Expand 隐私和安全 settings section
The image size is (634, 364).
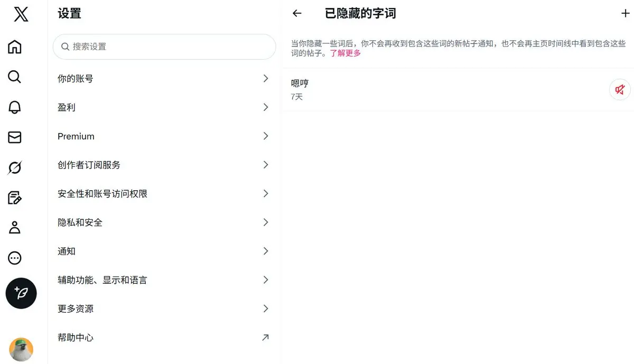(163, 222)
